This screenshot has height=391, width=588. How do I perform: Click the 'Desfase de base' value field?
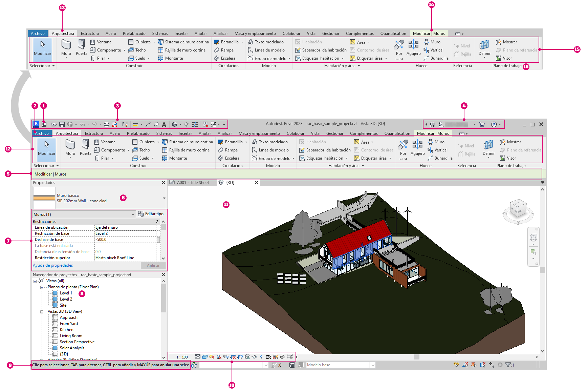(125, 240)
